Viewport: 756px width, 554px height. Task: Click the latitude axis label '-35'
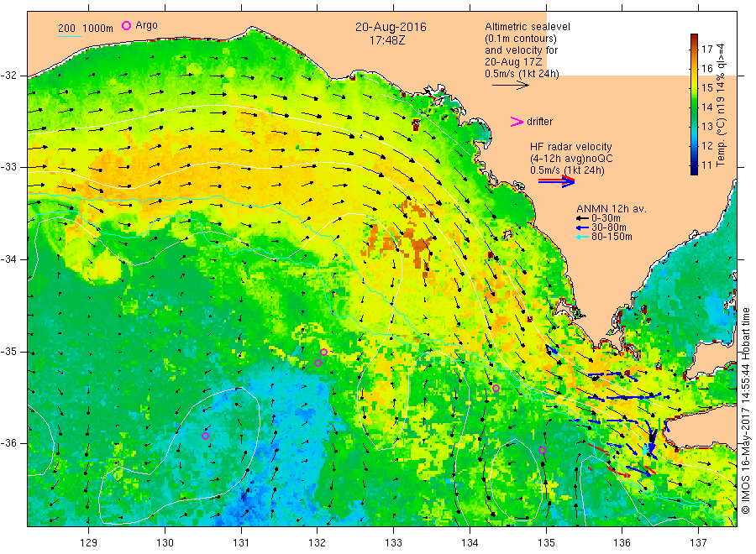[x=8, y=351]
